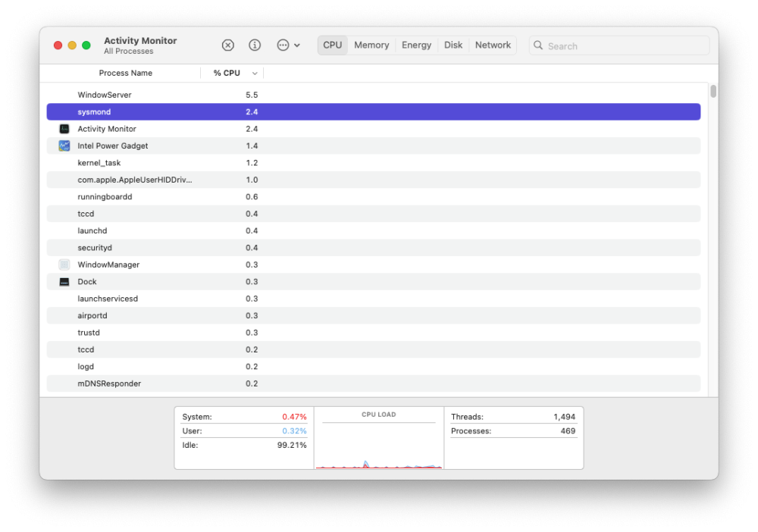
Task: Select the com.apple.AppleUserHIDDriv... row
Action: [373, 180]
